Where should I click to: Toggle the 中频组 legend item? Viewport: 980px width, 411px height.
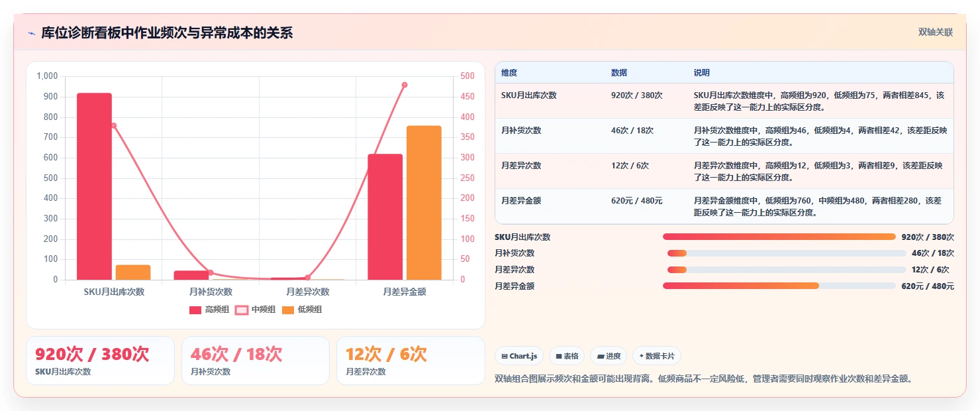[x=256, y=310]
